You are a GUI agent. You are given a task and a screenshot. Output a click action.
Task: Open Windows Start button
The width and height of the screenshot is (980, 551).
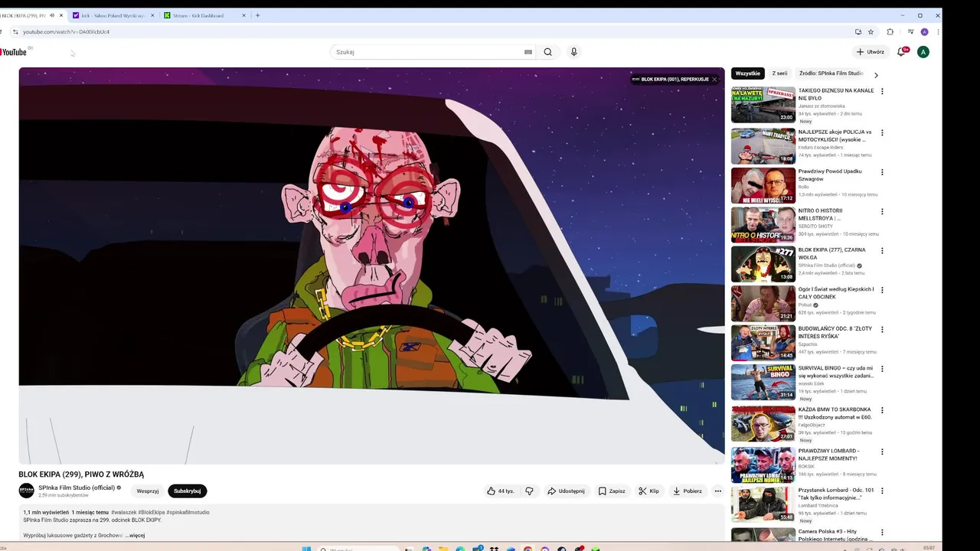pyautogui.click(x=306, y=548)
